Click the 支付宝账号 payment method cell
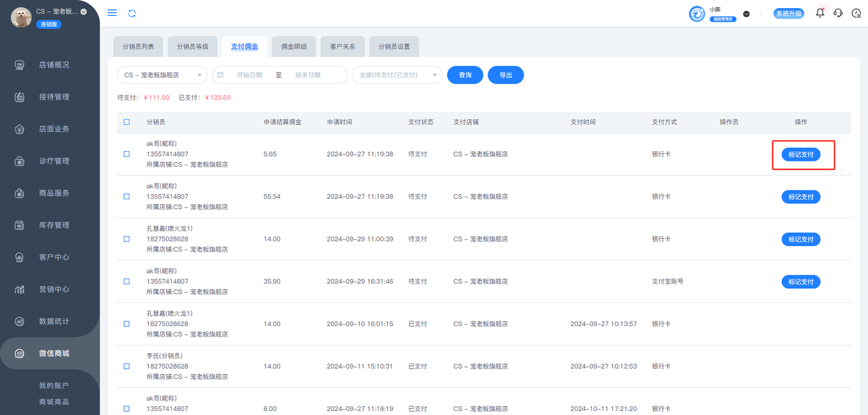Image resolution: width=868 pixels, height=415 pixels. [x=668, y=281]
